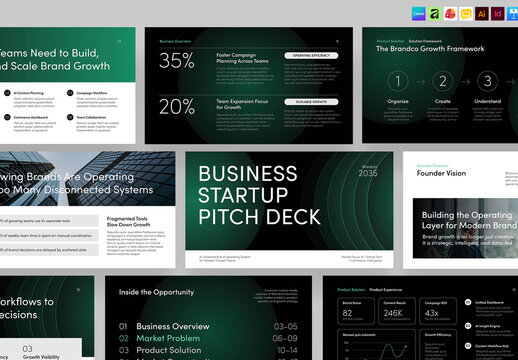Click the Brand Score 82 metric card

point(356,311)
